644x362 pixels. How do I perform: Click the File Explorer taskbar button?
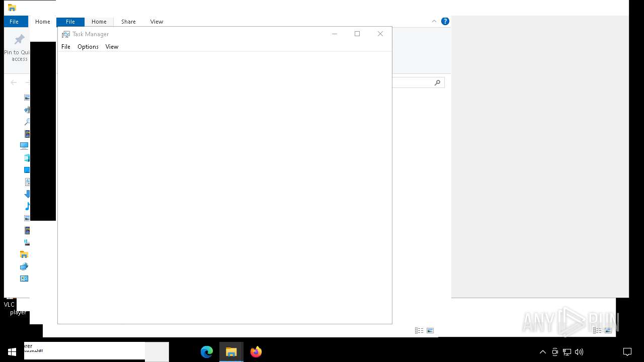click(x=231, y=352)
